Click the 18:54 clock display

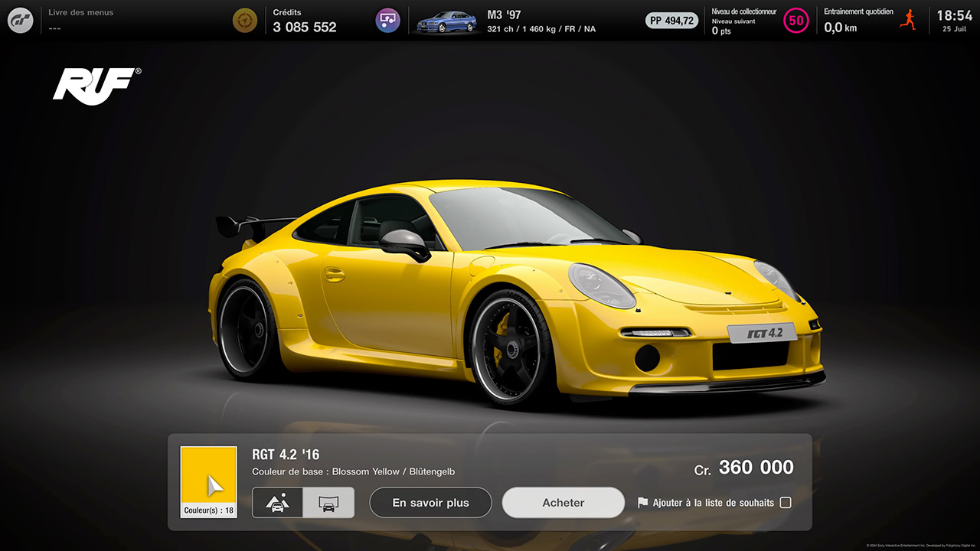(x=955, y=15)
